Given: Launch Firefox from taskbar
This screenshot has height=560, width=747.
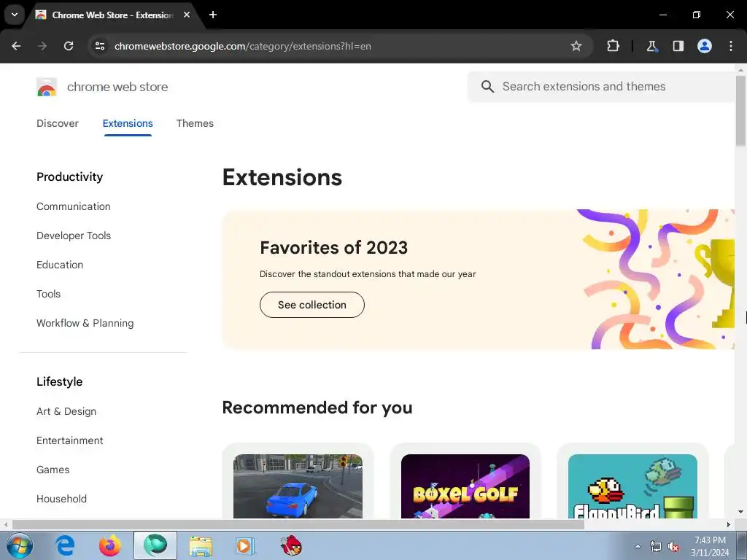Looking at the screenshot, I should [x=110, y=545].
